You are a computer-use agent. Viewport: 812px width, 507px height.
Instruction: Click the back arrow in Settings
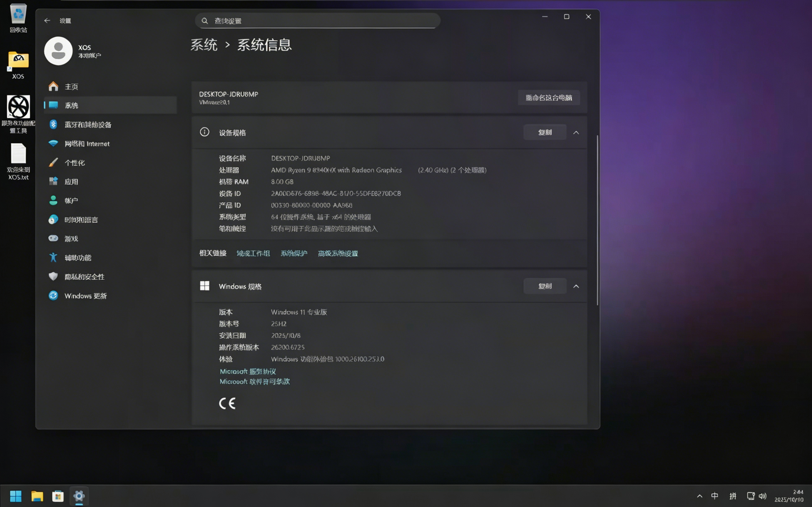pyautogui.click(x=47, y=21)
